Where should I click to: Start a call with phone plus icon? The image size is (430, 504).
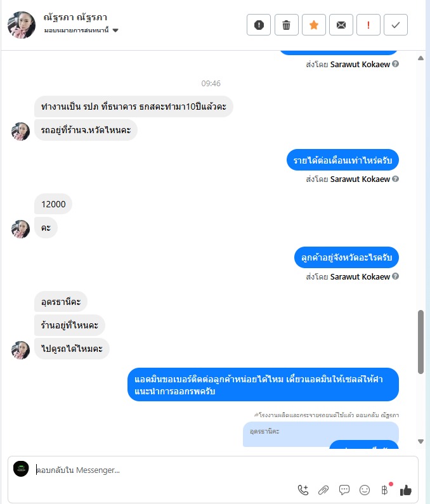[x=303, y=490]
